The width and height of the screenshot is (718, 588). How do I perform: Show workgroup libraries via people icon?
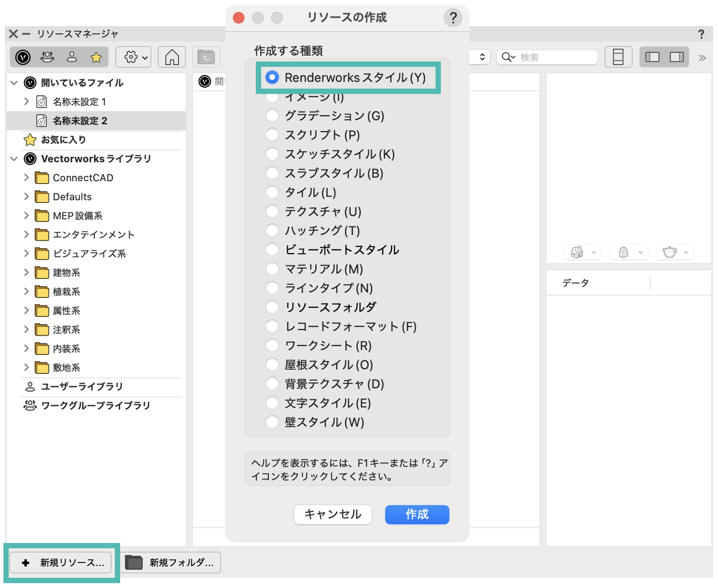point(47,57)
